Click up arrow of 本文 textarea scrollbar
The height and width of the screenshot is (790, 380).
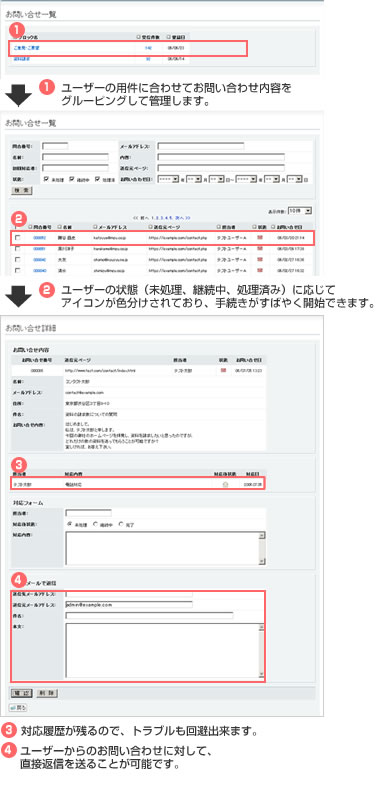pyautogui.click(x=261, y=627)
